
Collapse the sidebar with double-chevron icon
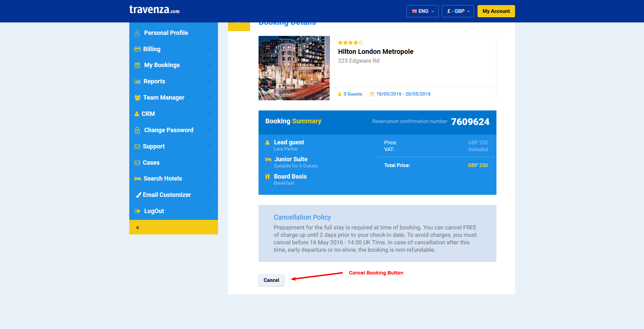[x=138, y=228]
